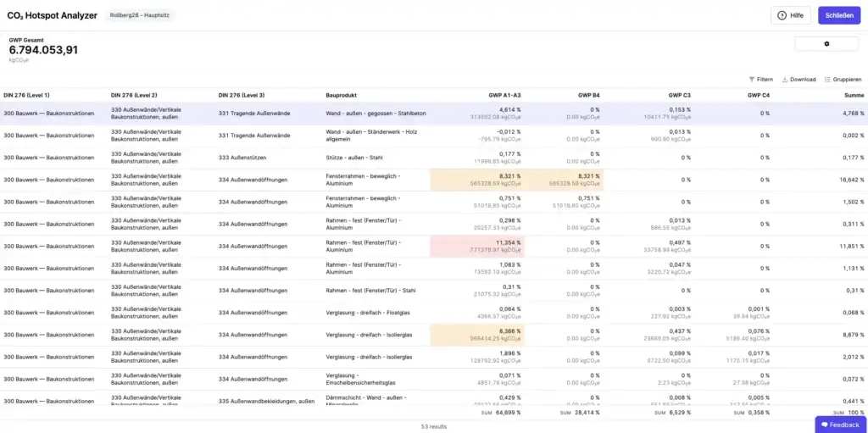Download the table data
The height and width of the screenshot is (433, 868).
[798, 79]
